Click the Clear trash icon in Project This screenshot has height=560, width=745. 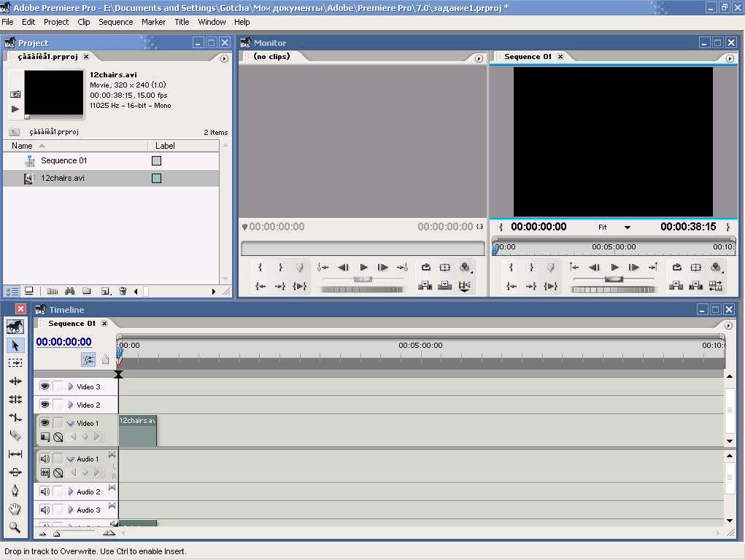pos(123,291)
